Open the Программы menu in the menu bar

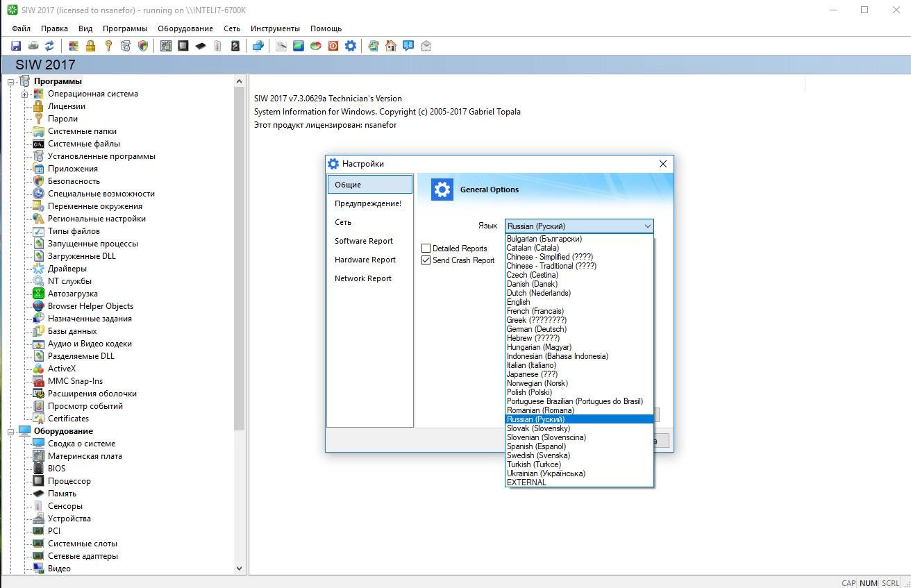(x=125, y=28)
